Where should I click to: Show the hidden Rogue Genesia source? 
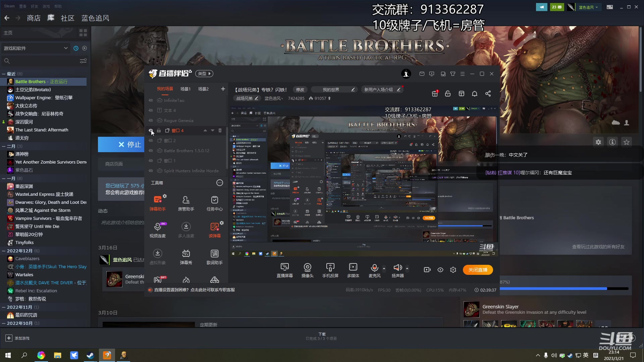click(151, 120)
